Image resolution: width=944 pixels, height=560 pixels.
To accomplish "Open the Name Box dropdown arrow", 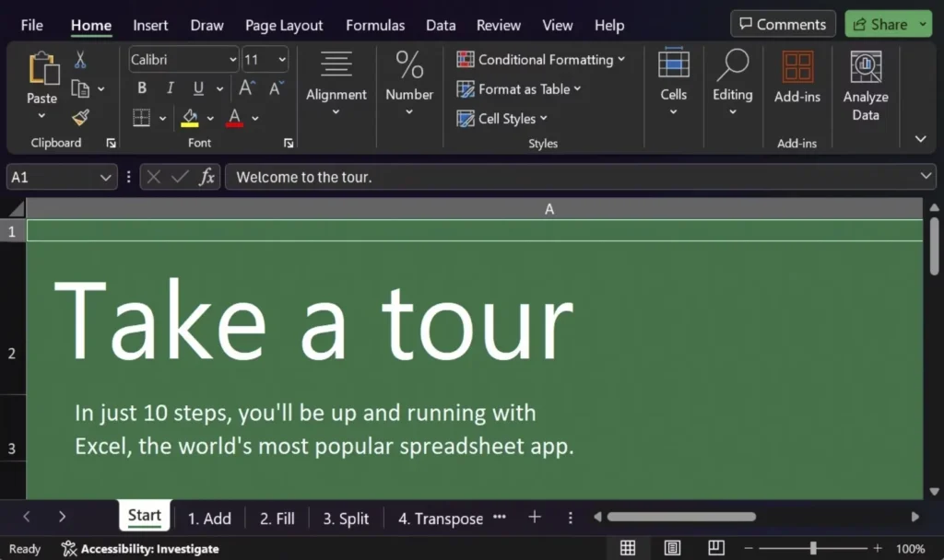I will click(104, 177).
